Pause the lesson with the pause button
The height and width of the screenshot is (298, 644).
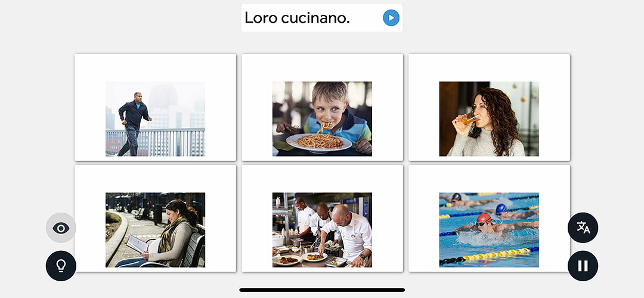(583, 266)
